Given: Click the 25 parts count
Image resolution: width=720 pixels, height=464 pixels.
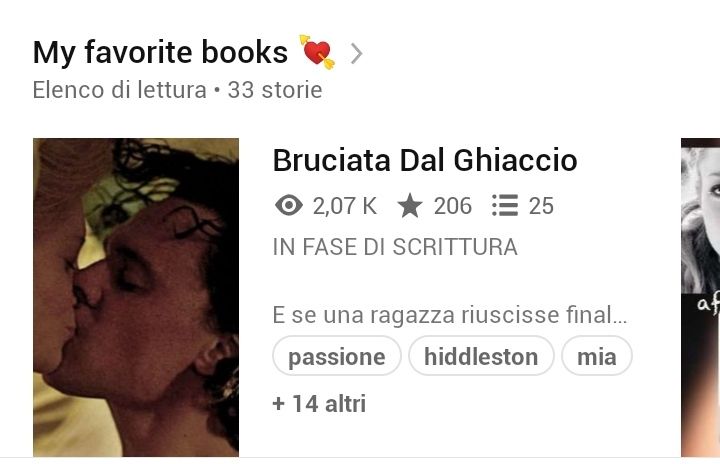Looking at the screenshot, I should click(541, 206).
